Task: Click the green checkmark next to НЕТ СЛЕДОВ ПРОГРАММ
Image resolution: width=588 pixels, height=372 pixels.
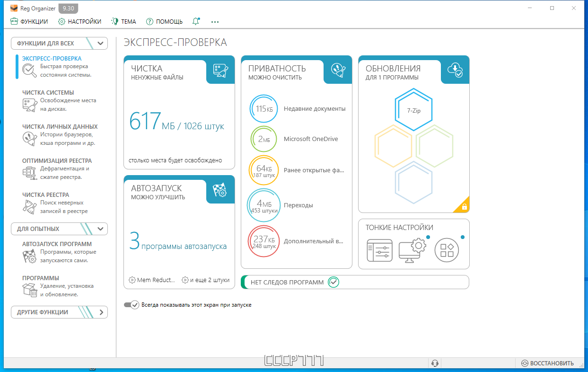Action: coord(333,282)
